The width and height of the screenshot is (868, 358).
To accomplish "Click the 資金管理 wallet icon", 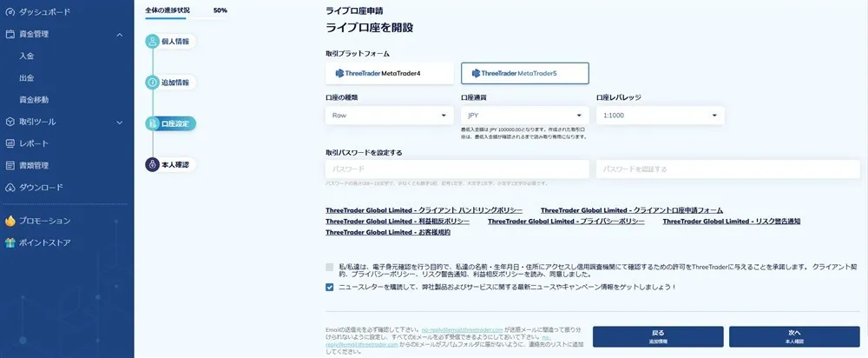I will 10,34.
